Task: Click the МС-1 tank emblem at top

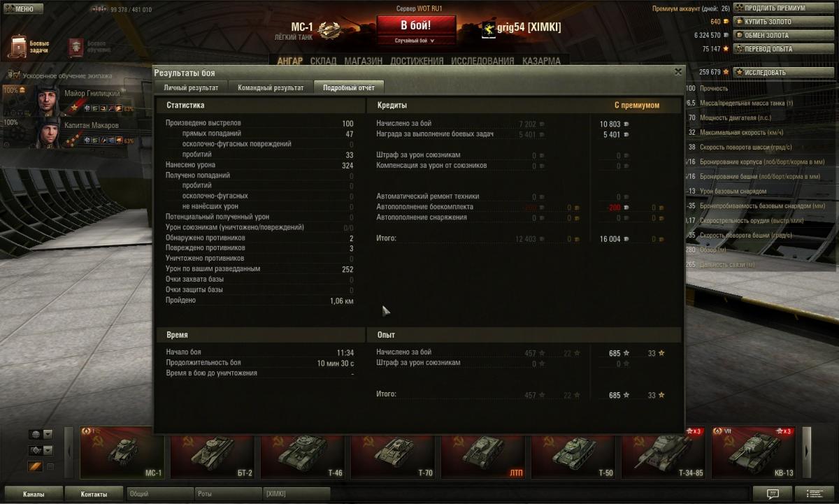Action: pyautogui.click(x=329, y=30)
